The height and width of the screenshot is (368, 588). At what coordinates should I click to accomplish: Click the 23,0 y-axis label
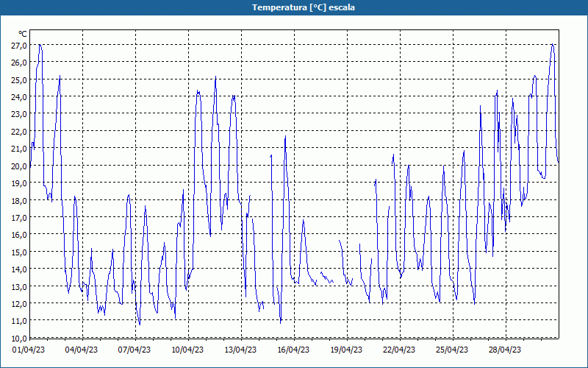click(20, 114)
